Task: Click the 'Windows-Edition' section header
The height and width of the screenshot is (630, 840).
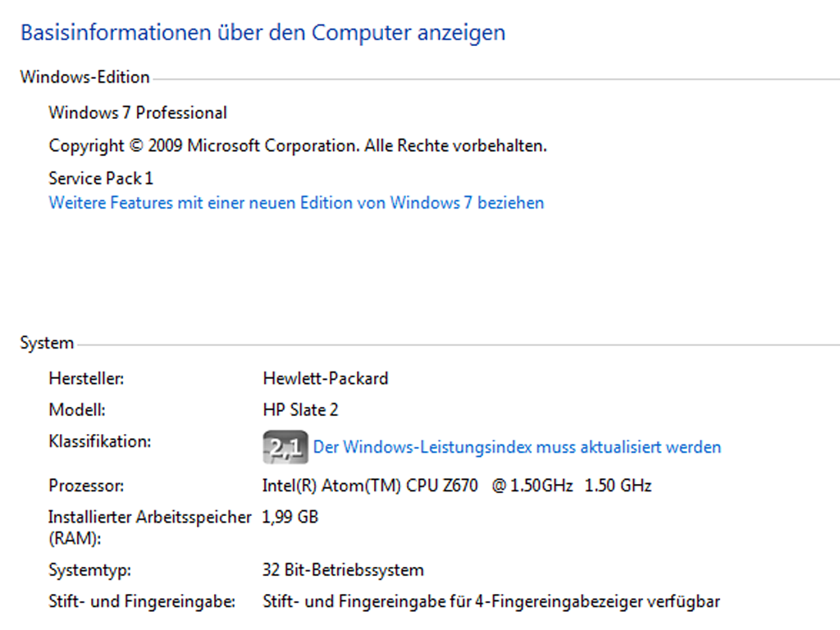Action: pos(84,77)
